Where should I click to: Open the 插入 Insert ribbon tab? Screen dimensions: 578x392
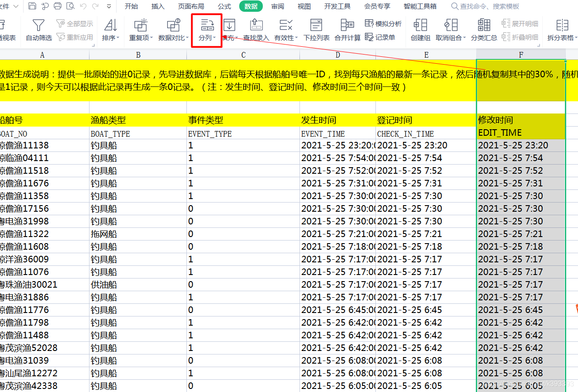(x=158, y=6)
